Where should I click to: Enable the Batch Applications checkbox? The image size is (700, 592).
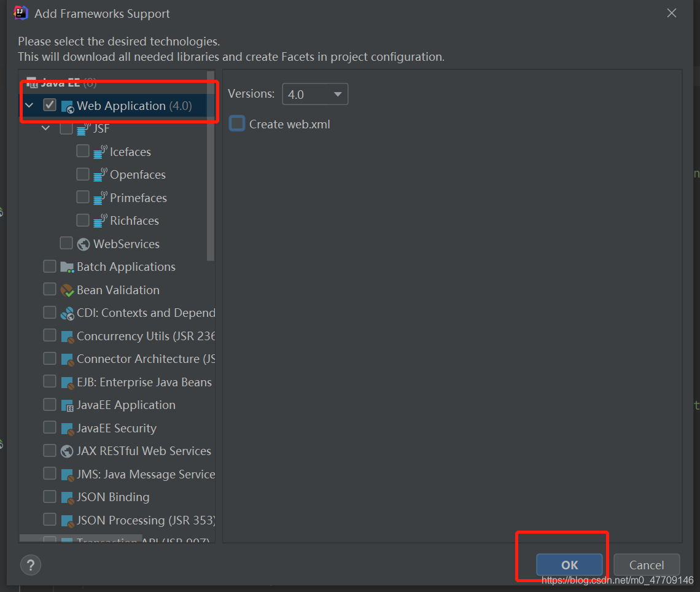pyautogui.click(x=50, y=266)
